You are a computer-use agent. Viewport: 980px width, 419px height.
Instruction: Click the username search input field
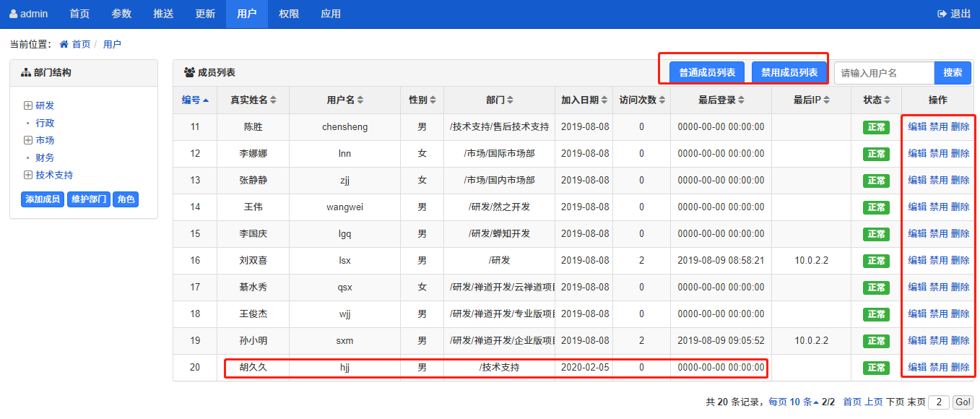click(884, 73)
